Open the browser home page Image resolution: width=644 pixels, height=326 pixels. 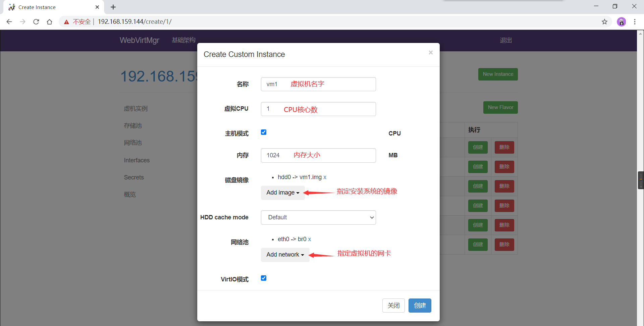(49, 22)
